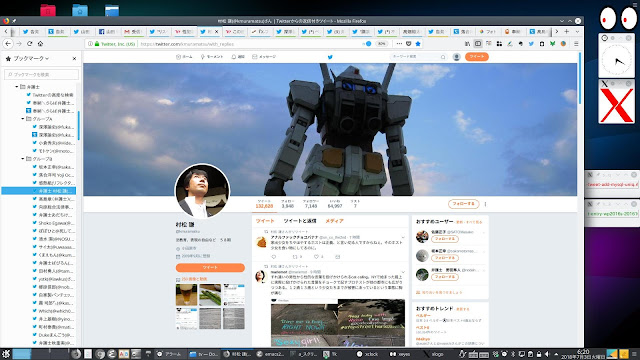Click the like heart on first tweet
This screenshot has width=640, height=360.
[316, 257]
